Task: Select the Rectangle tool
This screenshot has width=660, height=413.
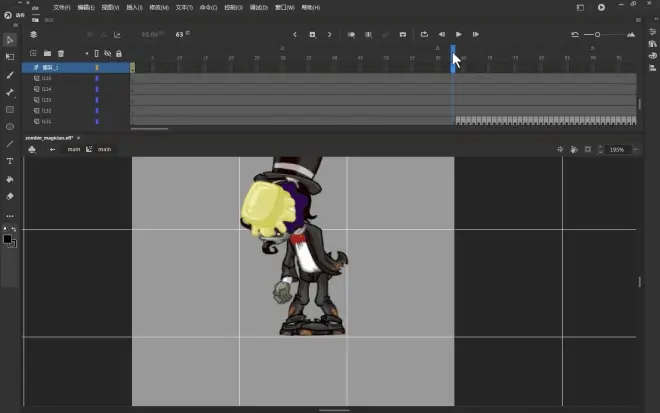Action: point(10,109)
